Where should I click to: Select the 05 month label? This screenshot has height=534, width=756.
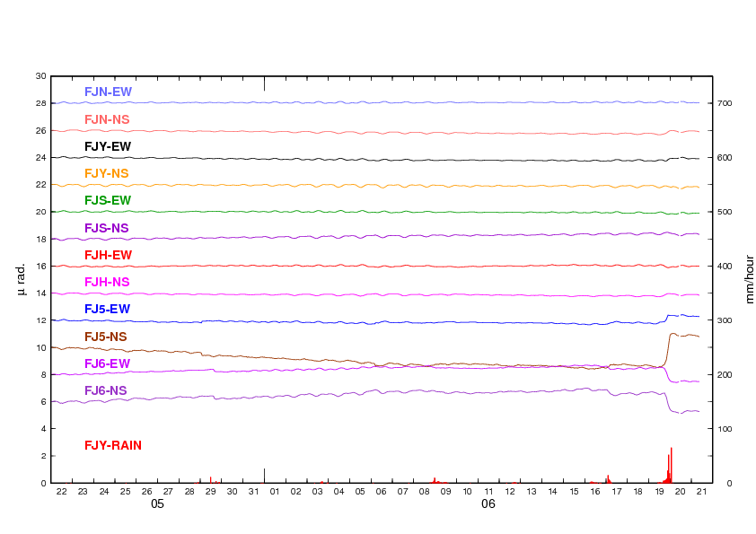[x=157, y=504]
